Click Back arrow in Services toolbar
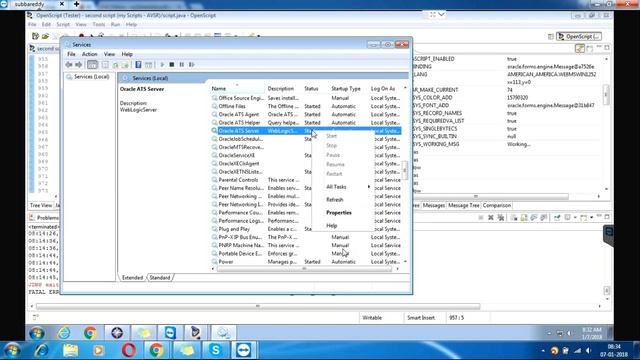 69,64
